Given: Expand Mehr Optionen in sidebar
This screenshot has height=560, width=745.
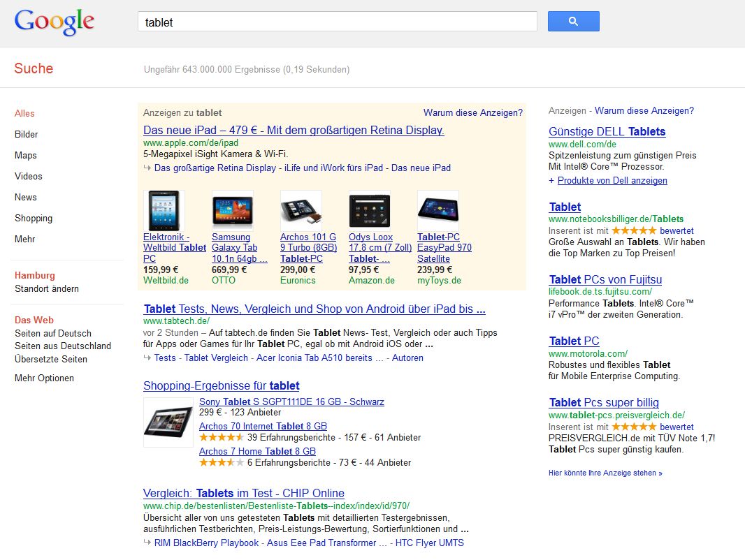Looking at the screenshot, I should 44,378.
